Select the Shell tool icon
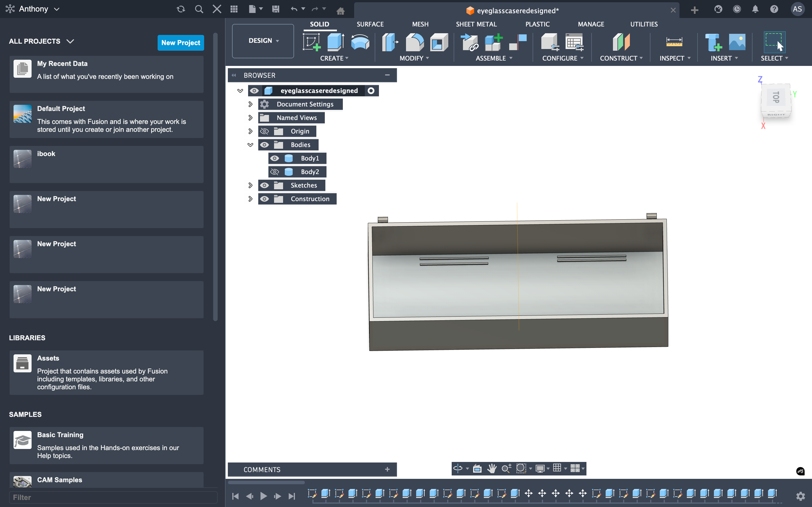This screenshot has width=812, height=507. click(x=439, y=42)
